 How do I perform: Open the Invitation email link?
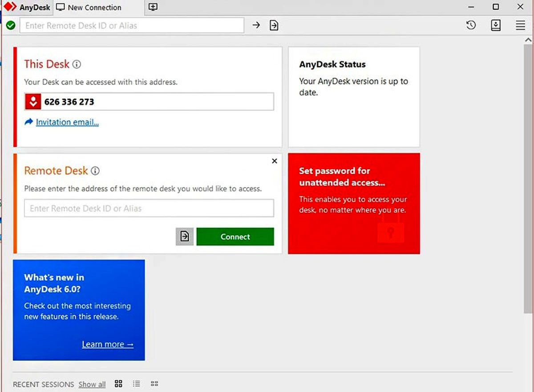pyautogui.click(x=67, y=122)
